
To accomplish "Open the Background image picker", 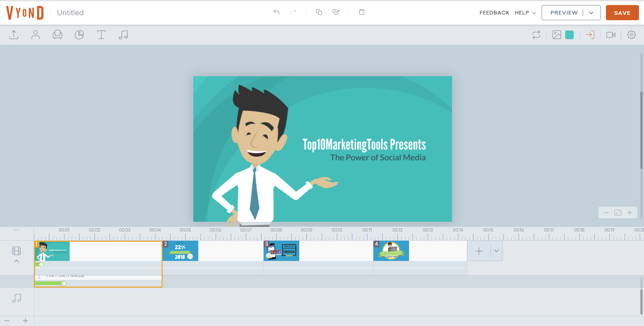I will click(557, 35).
